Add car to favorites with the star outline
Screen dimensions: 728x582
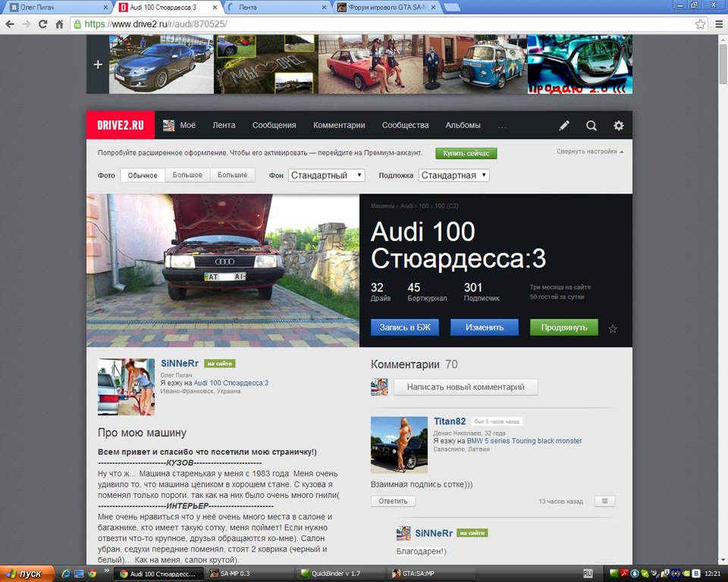click(613, 329)
